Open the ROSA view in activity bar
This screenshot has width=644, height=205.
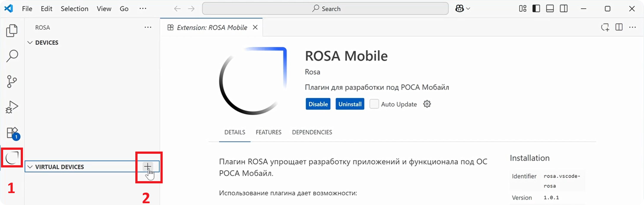[12, 158]
